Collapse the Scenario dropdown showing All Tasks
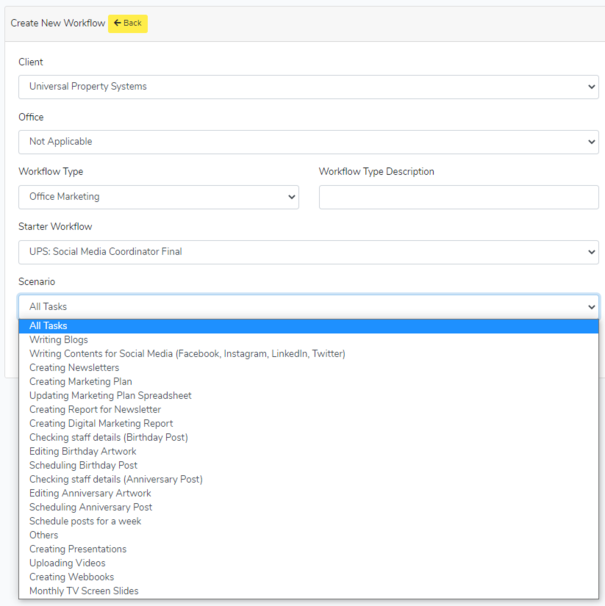Screen dimensions: 605x606 point(308,307)
